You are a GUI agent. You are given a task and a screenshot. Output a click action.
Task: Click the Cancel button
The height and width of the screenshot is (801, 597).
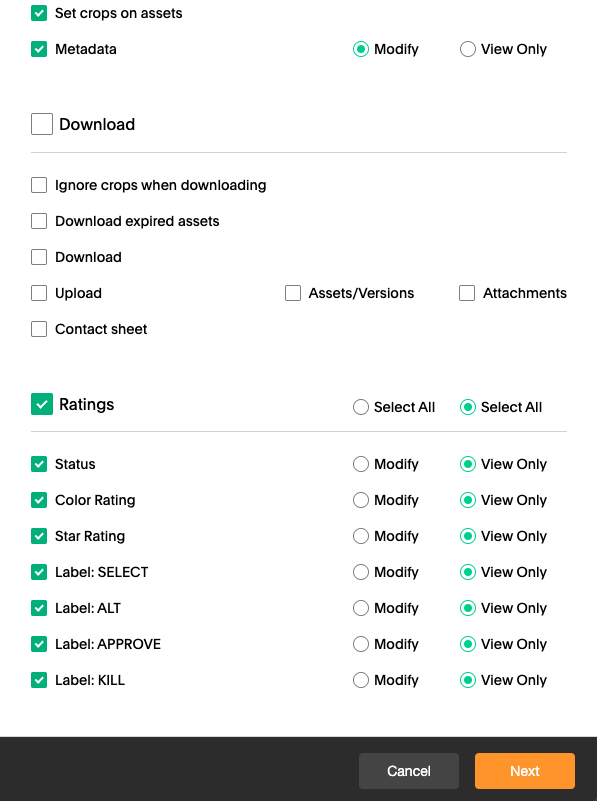pyautogui.click(x=409, y=771)
